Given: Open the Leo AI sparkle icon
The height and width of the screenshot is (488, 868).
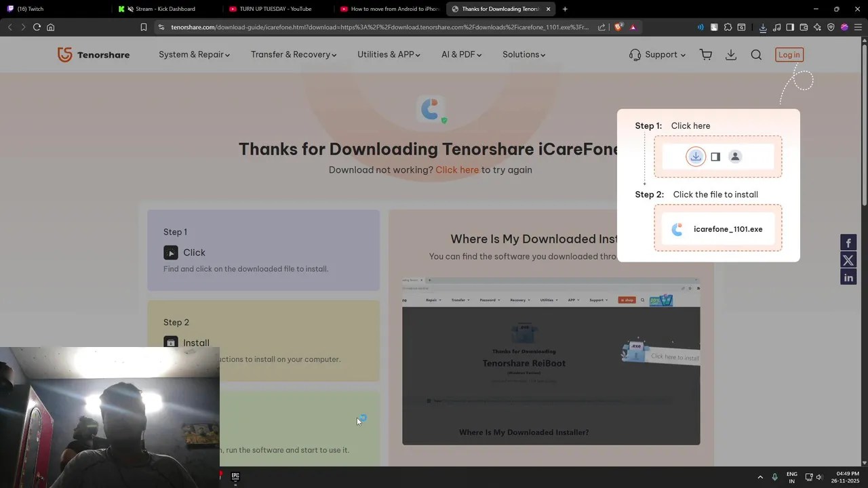Looking at the screenshot, I should [x=817, y=27].
